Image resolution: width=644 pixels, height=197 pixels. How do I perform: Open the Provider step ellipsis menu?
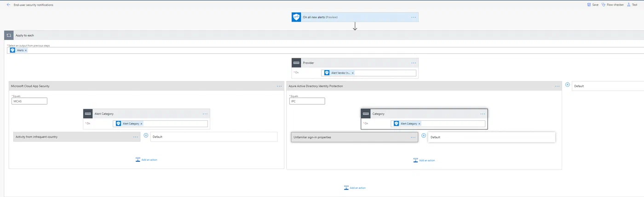414,62
